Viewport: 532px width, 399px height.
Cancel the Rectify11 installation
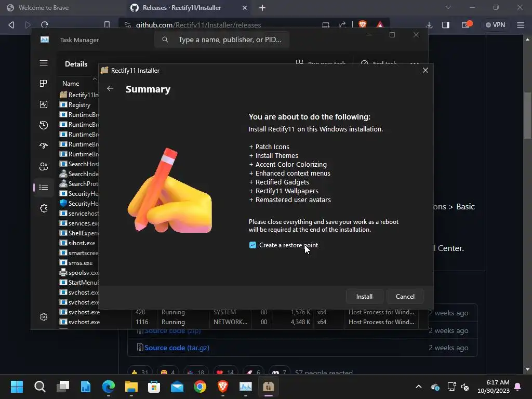pos(405,297)
